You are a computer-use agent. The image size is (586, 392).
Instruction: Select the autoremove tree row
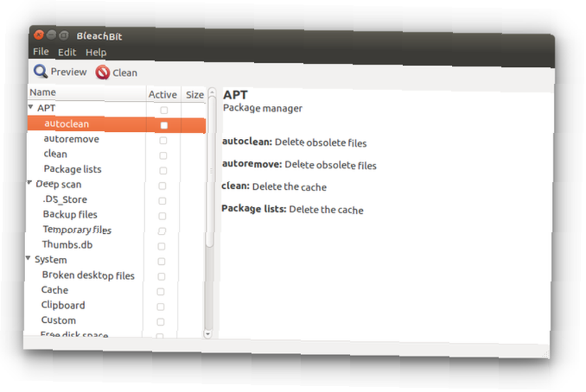coord(116,139)
